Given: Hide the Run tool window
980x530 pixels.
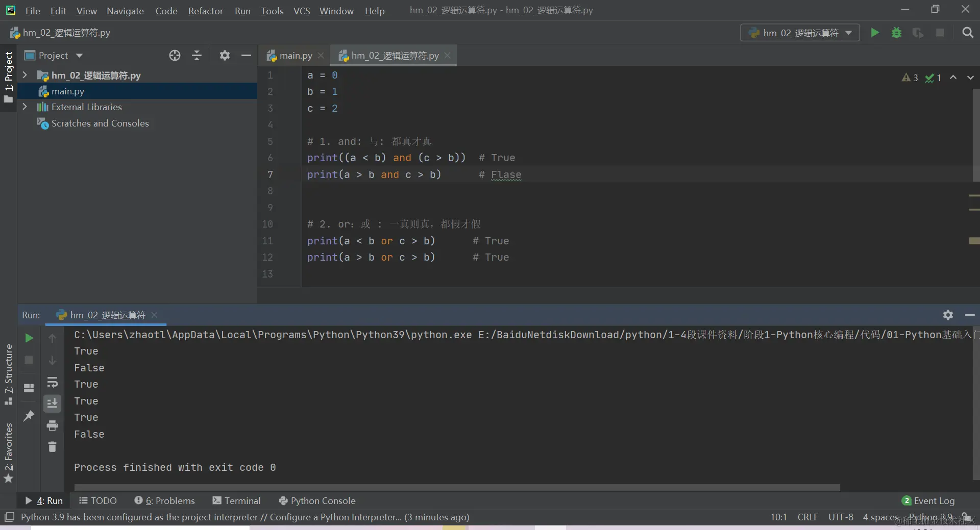Looking at the screenshot, I should pyautogui.click(x=970, y=315).
